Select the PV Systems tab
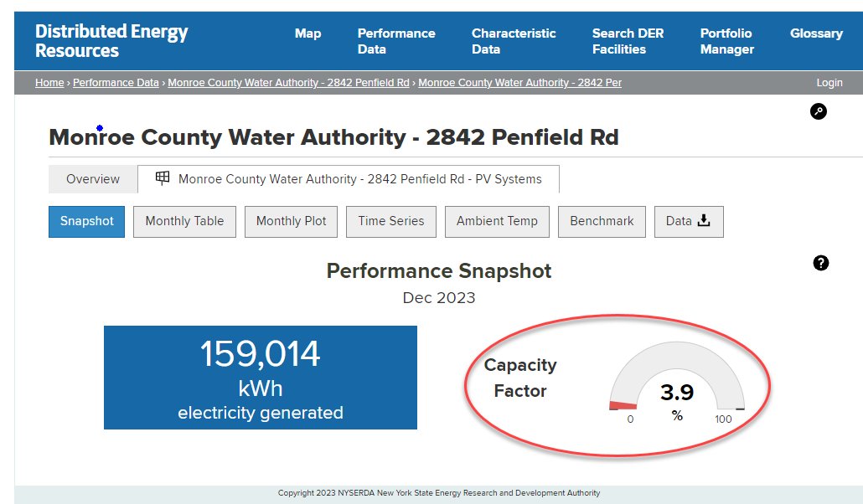Screen dimensions: 863x504 [349, 179]
